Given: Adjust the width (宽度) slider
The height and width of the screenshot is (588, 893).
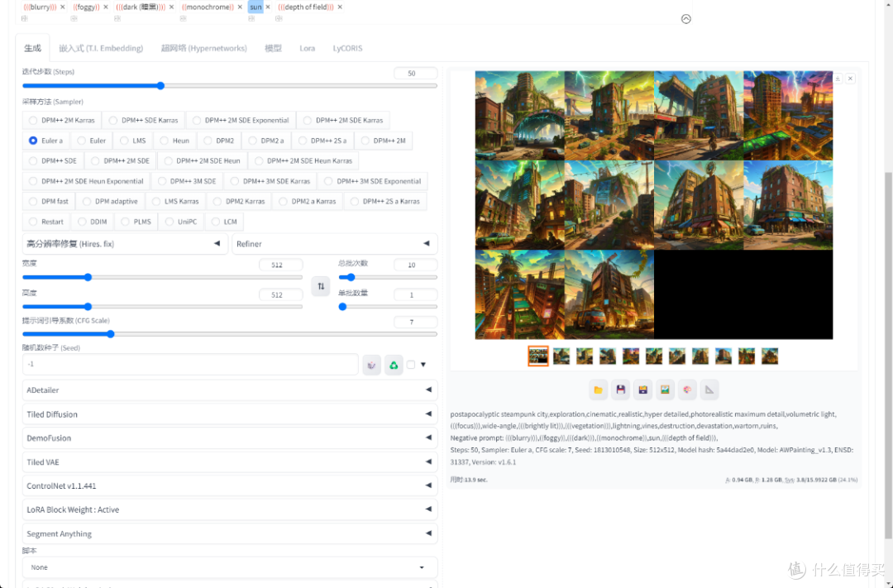Looking at the screenshot, I should coord(162,278).
